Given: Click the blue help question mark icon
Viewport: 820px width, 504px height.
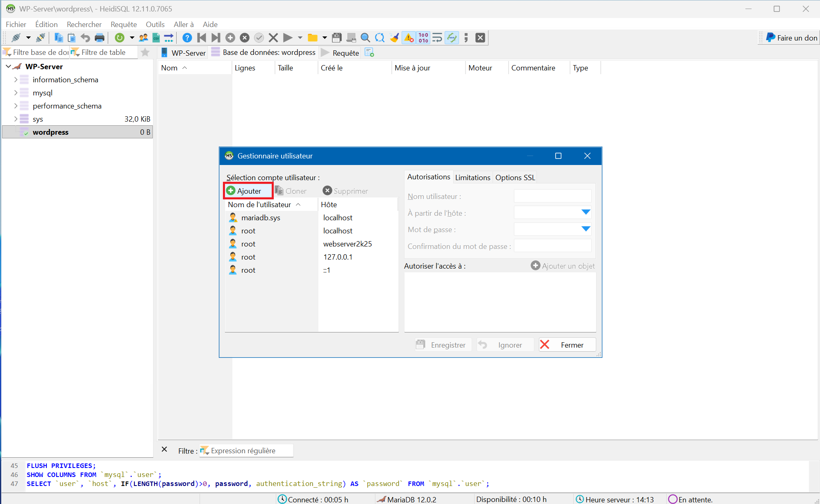Looking at the screenshot, I should (x=187, y=38).
